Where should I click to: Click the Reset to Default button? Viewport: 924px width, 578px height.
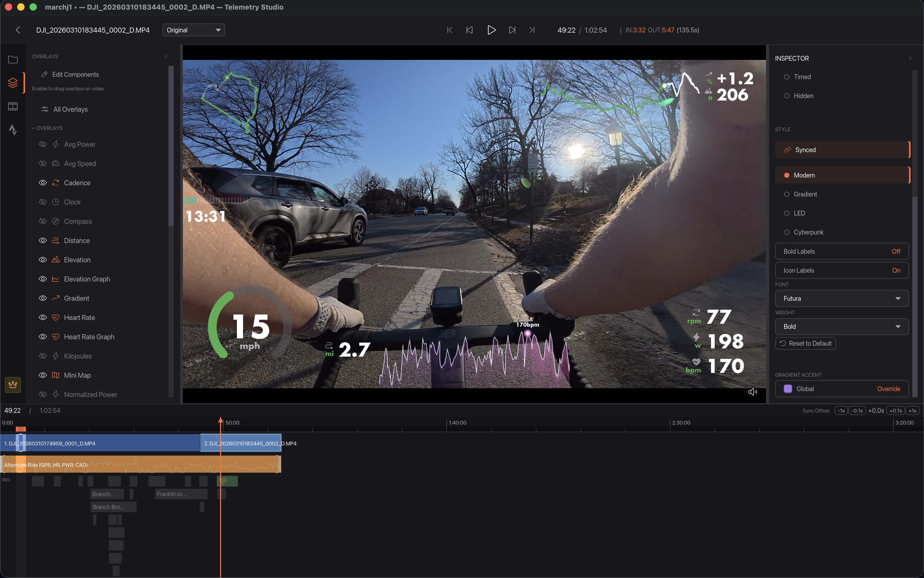coord(806,343)
